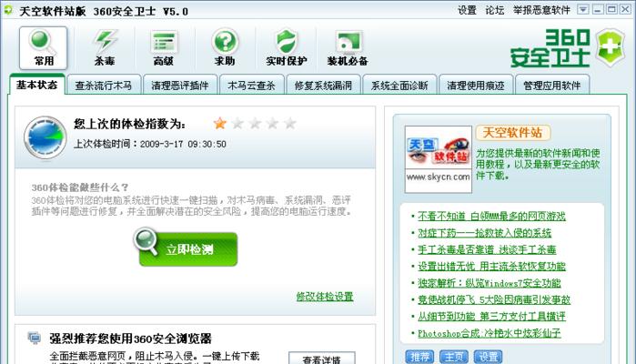This screenshot has width=636, height=364.
Task: Click the heading 360体检能做些什么？
Action: [80, 187]
